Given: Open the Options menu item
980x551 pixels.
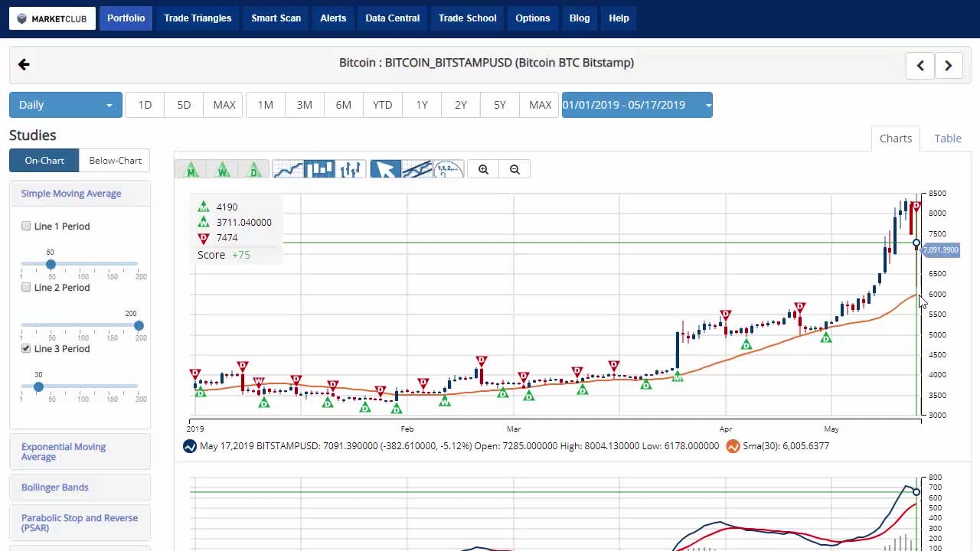Looking at the screenshot, I should point(533,18).
